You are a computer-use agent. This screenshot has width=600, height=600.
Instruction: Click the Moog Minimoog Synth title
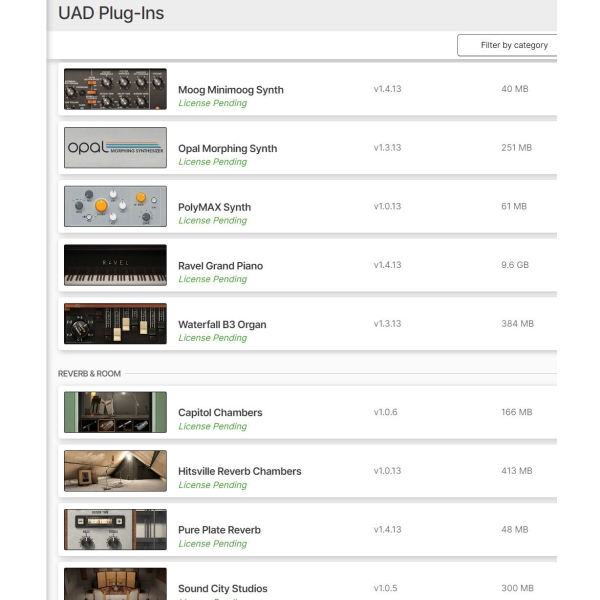click(231, 90)
